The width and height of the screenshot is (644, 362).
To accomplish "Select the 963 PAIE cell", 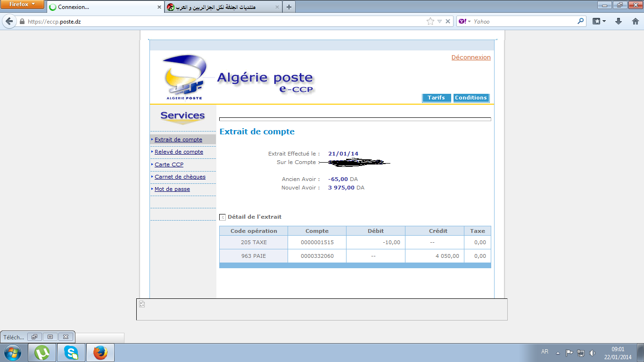I will (x=254, y=256).
